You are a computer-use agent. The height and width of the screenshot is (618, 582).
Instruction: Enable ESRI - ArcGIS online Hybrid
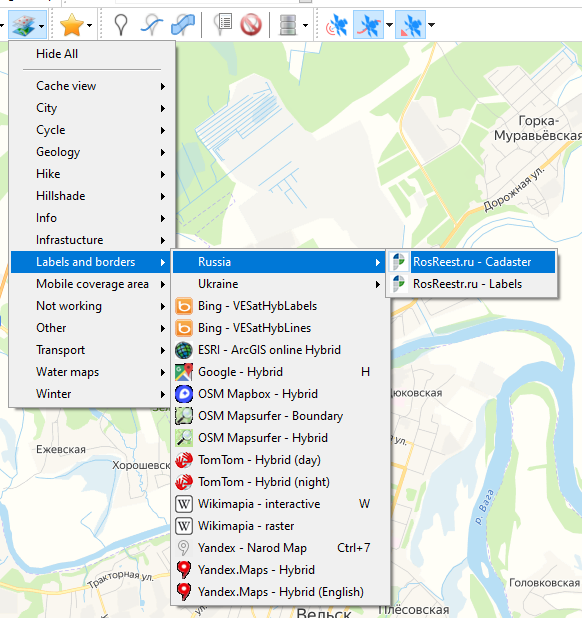(x=279, y=350)
